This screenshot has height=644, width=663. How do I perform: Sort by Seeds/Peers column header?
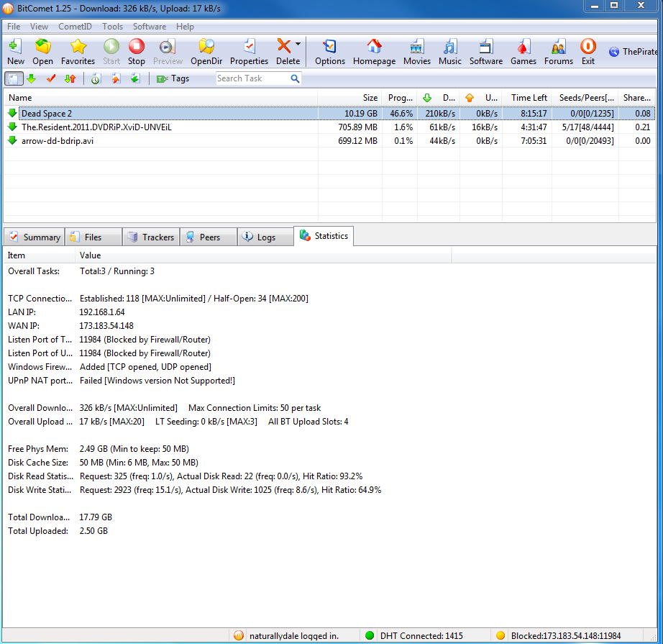click(x=585, y=98)
